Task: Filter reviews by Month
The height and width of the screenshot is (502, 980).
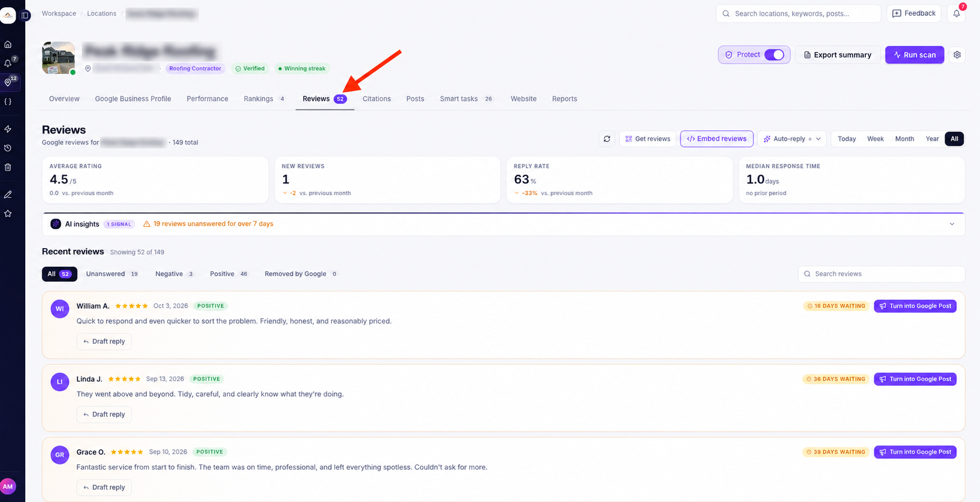Action: coord(904,139)
